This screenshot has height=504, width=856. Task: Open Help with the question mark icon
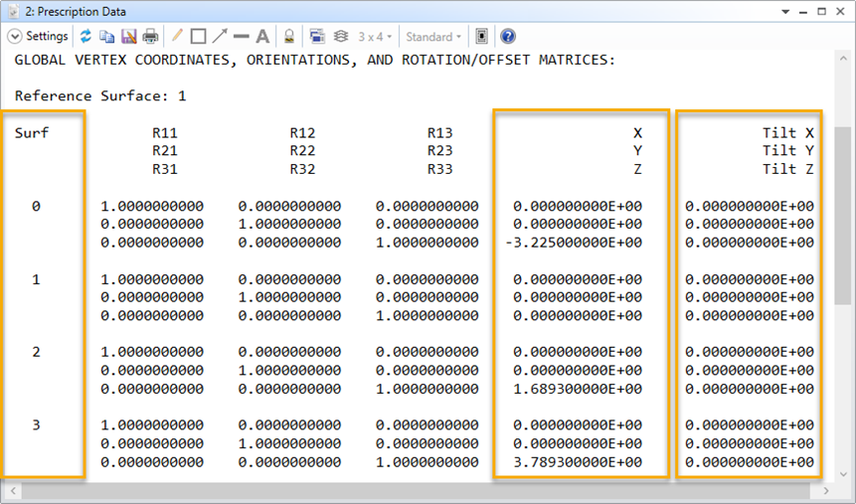coord(508,37)
